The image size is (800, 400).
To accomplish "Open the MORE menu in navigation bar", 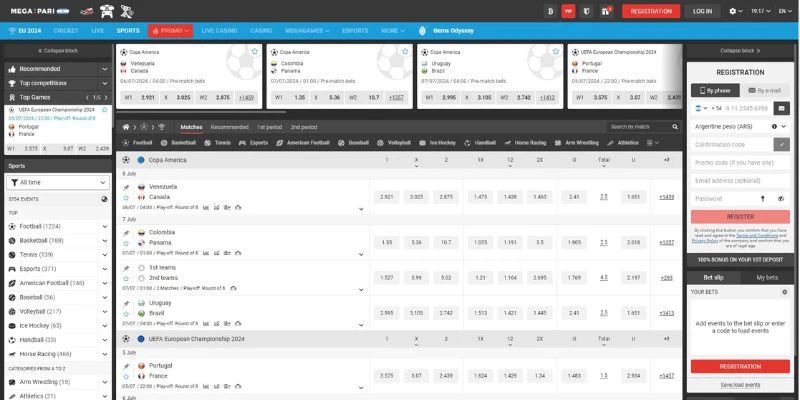I will click(393, 31).
